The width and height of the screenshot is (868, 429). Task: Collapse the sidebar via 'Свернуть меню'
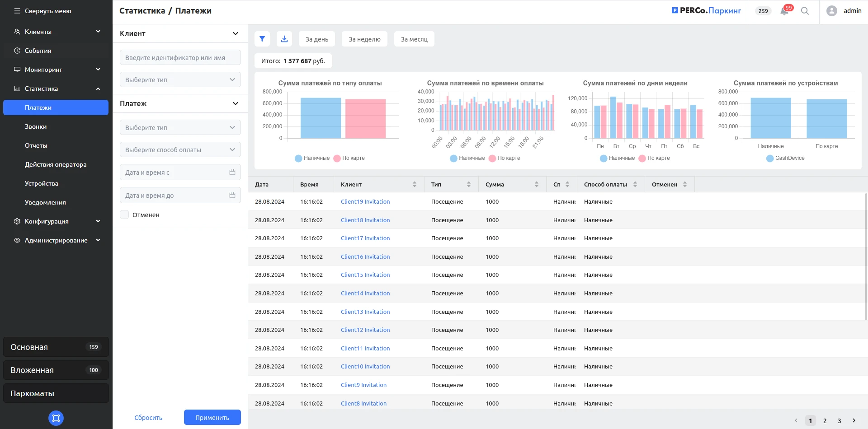pos(42,11)
